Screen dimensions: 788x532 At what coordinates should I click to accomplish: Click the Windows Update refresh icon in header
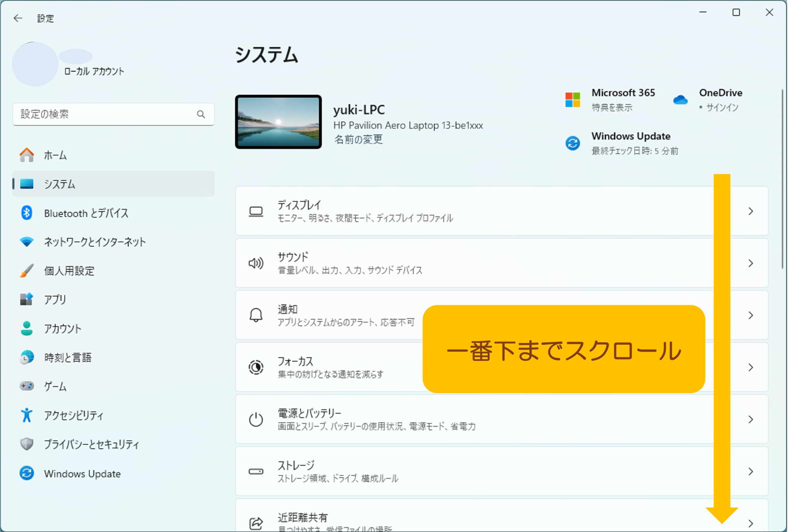pyautogui.click(x=573, y=143)
